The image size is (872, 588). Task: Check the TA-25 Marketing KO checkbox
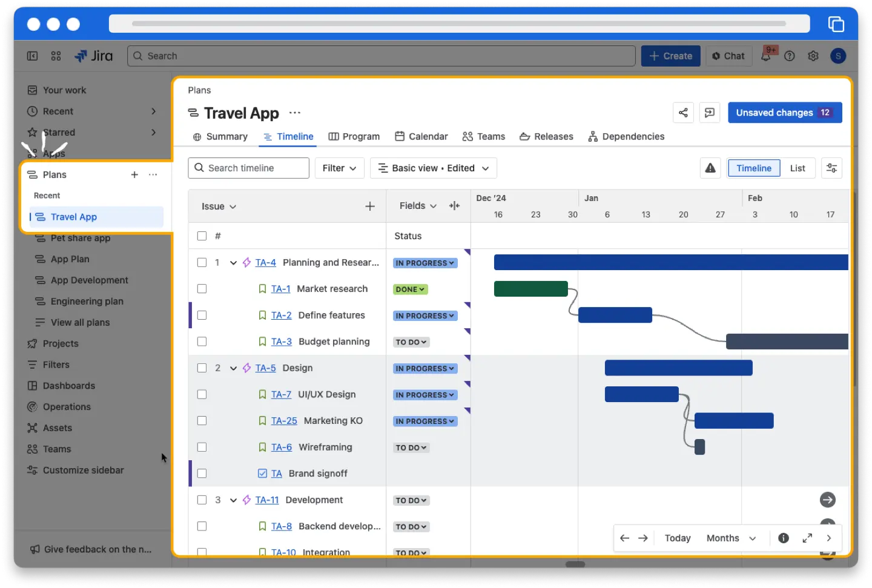pyautogui.click(x=202, y=420)
